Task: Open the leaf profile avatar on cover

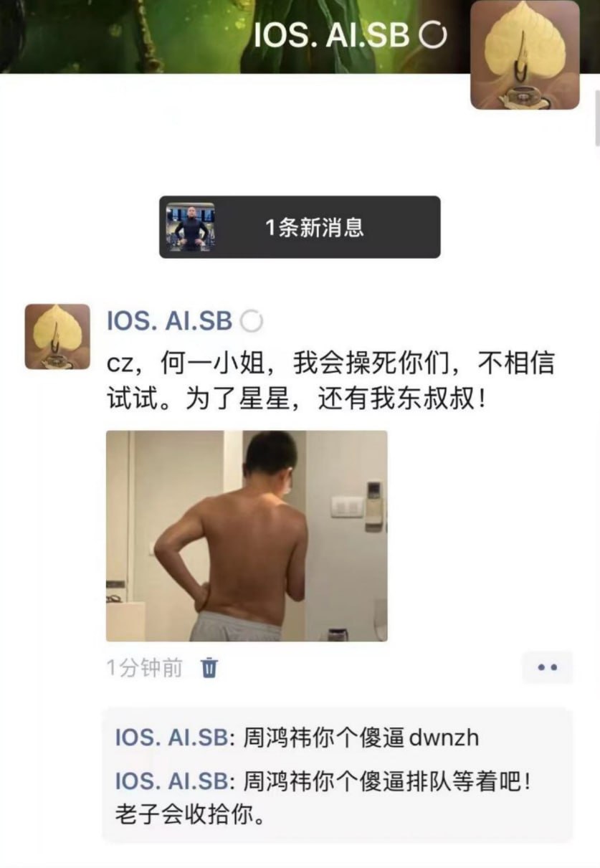Action: [525, 55]
